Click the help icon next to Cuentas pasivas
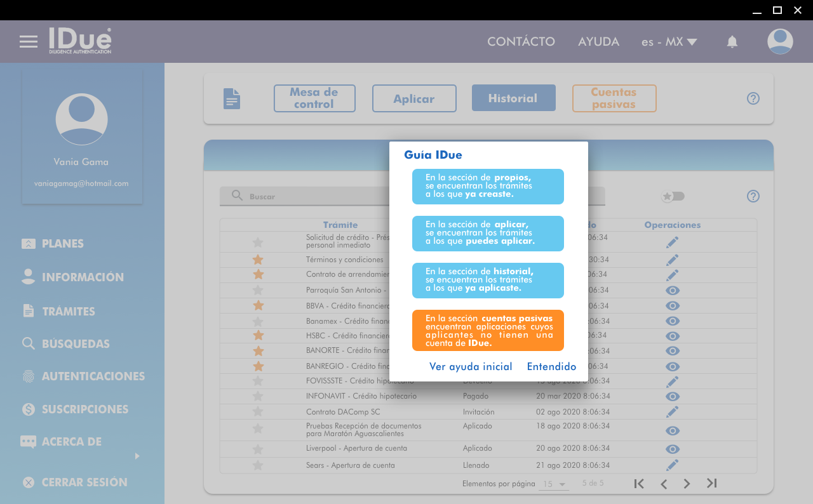The width and height of the screenshot is (813, 504). pyautogui.click(x=753, y=98)
